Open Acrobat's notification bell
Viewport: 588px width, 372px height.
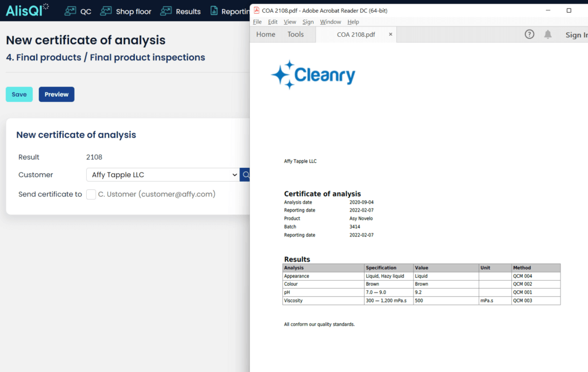click(x=547, y=34)
